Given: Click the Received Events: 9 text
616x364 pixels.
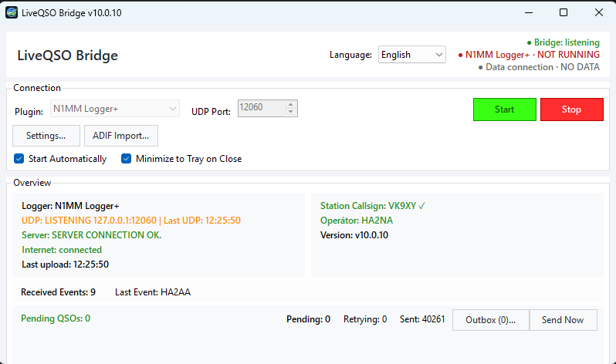Looking at the screenshot, I should [58, 292].
